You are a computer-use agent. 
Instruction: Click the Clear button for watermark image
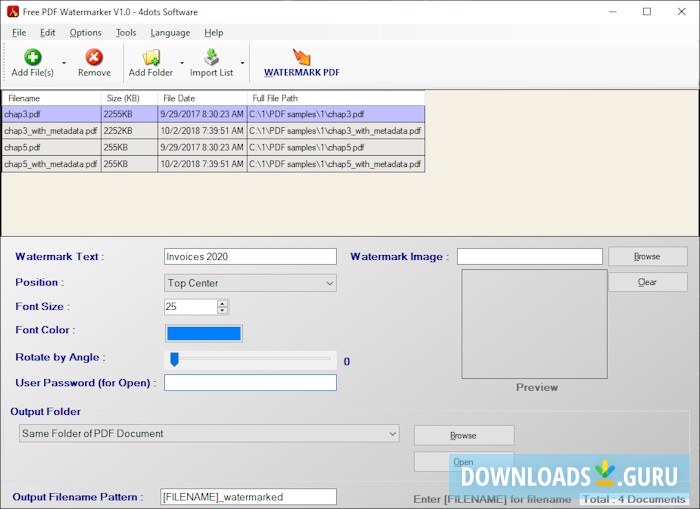[x=647, y=282]
